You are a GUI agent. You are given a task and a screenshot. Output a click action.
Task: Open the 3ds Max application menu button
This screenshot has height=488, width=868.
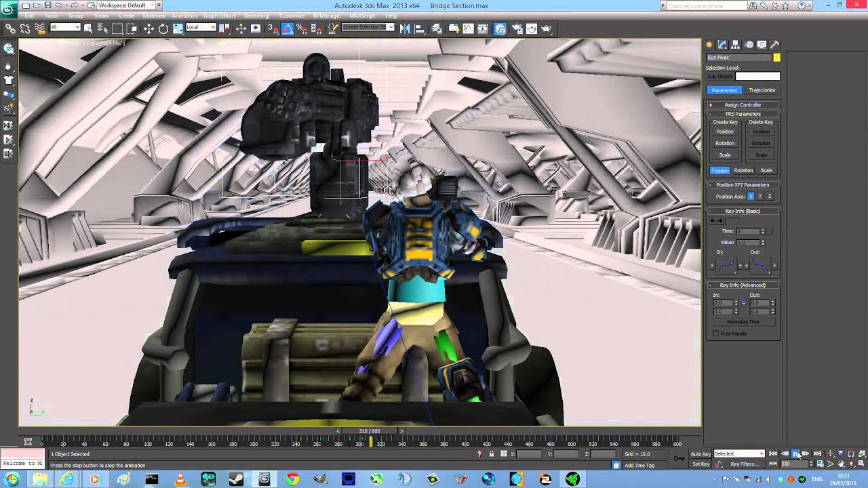tap(9, 8)
